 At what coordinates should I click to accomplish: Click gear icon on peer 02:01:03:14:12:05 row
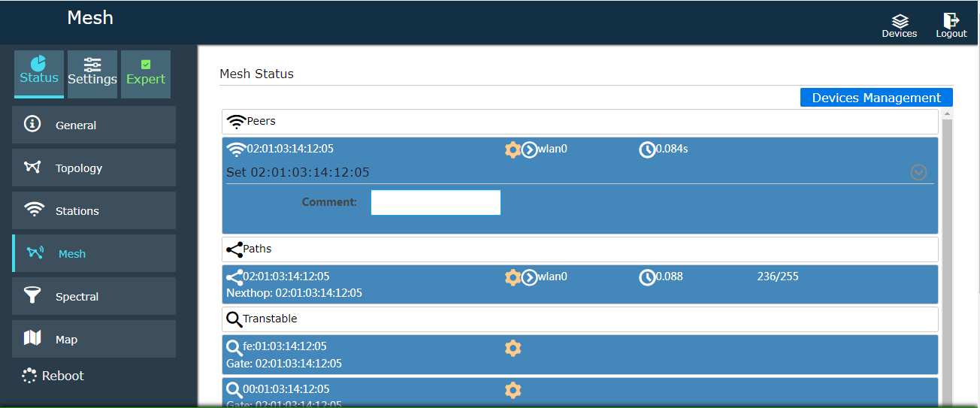(x=513, y=150)
